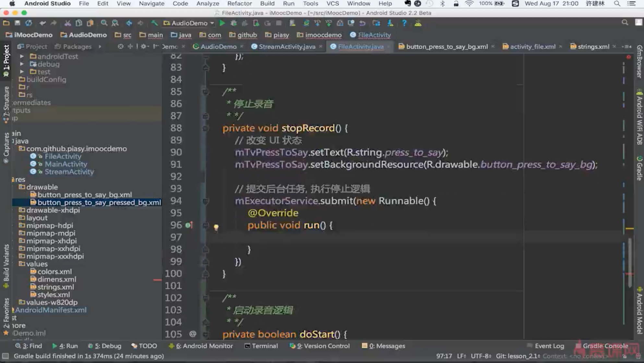This screenshot has height=363, width=644.
Task: Fold the Runnable block at line 94
Action: click(206, 201)
